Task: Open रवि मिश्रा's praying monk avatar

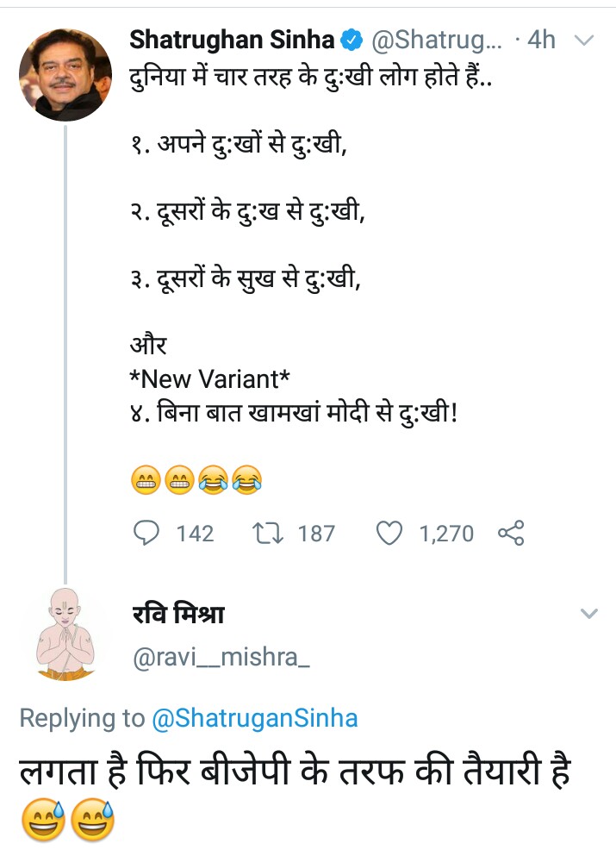Action: point(65,633)
